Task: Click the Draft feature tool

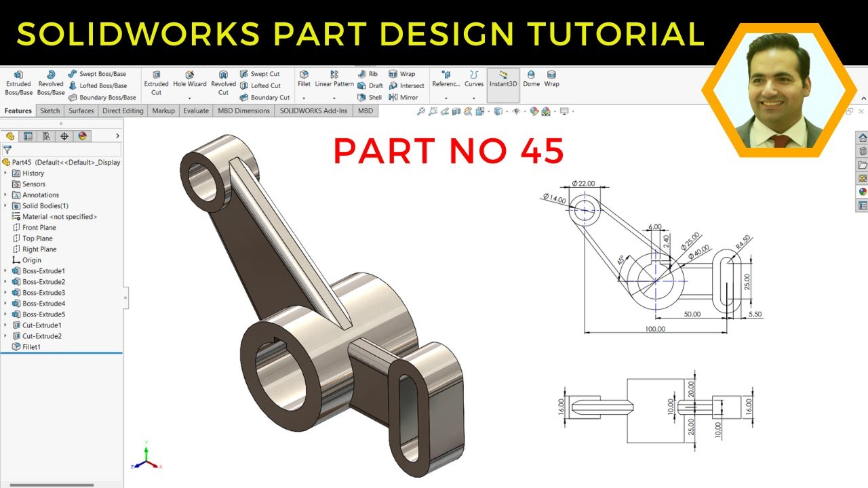Action: click(370, 85)
